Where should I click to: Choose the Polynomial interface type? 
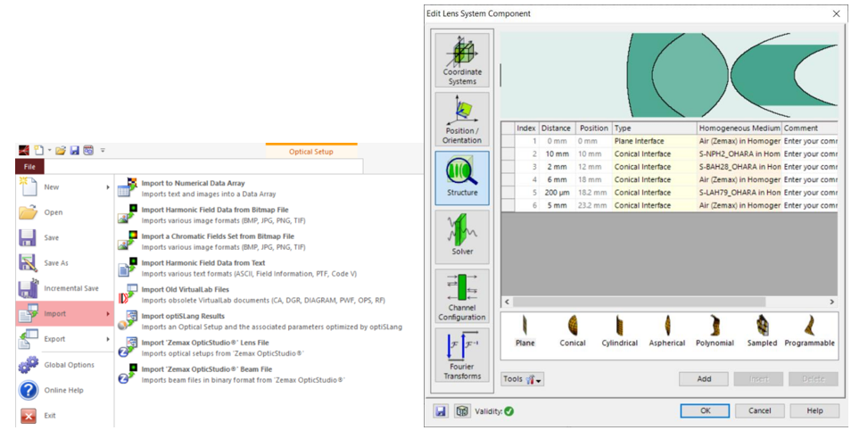pos(715,331)
